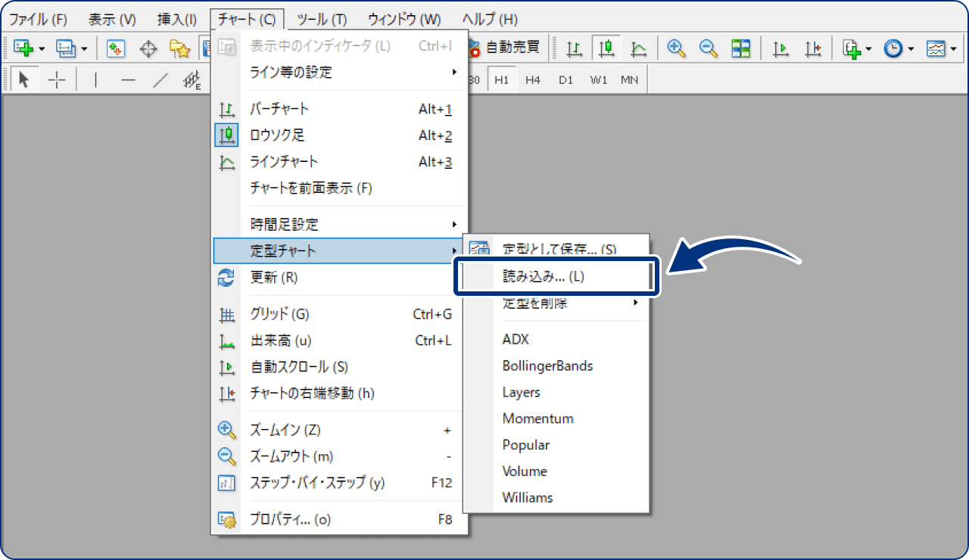This screenshot has width=969, height=560.
Task: Click the zoom in magnifier toolbar icon
Action: click(x=676, y=48)
